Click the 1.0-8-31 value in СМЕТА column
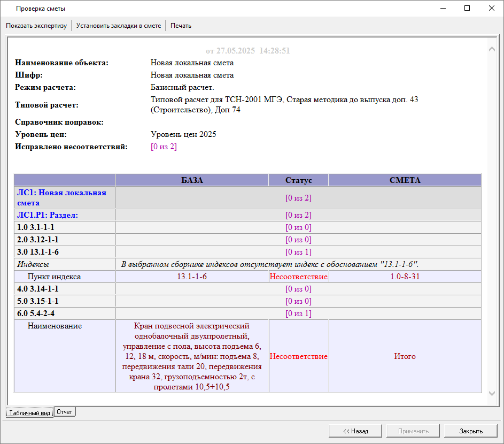This screenshot has width=504, height=444. [405, 277]
